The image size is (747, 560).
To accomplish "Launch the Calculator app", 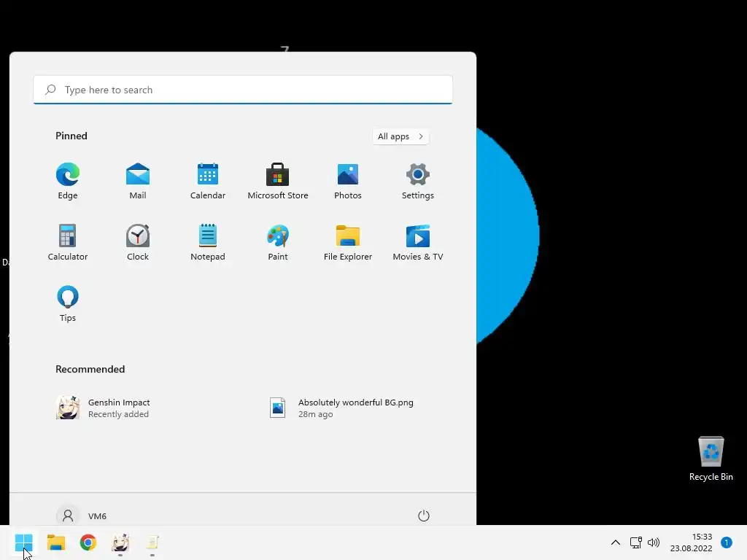I will tap(68, 242).
